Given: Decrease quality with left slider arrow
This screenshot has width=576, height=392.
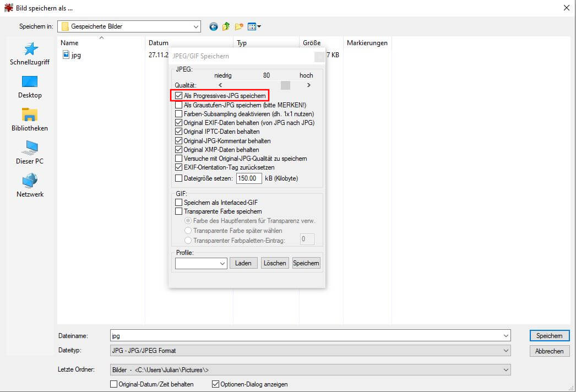Looking at the screenshot, I should 220,85.
